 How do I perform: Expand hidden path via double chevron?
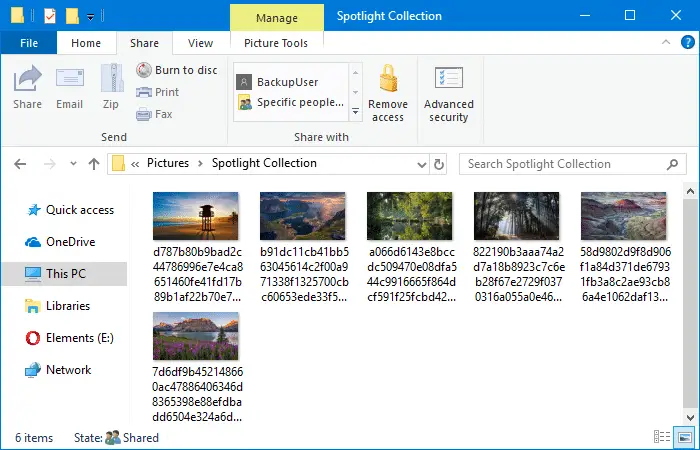(135, 164)
